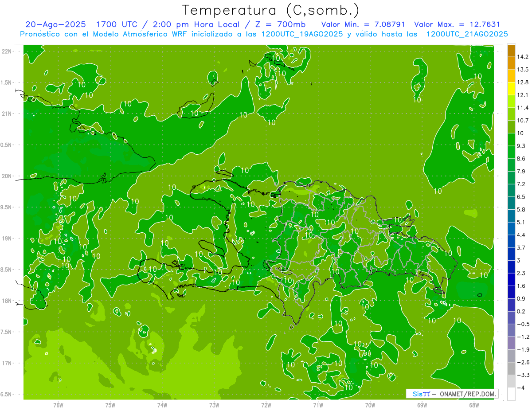Pick the yellow swatch between 12.1 and 12.8
This screenshot has width=532, height=411.
[x=511, y=89]
